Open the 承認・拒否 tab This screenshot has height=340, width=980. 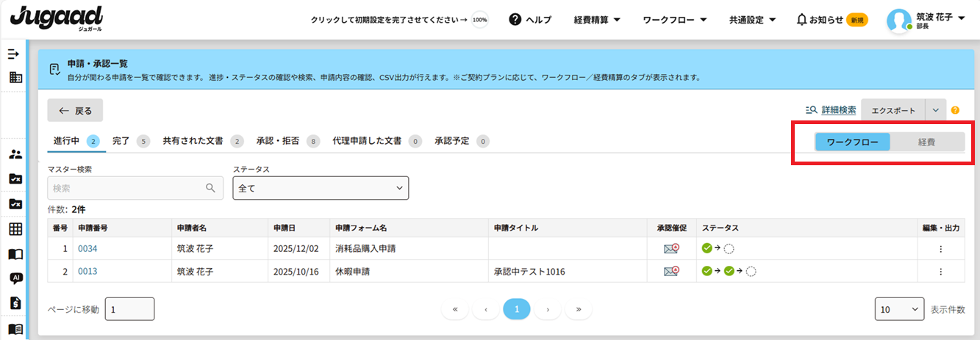[279, 141]
